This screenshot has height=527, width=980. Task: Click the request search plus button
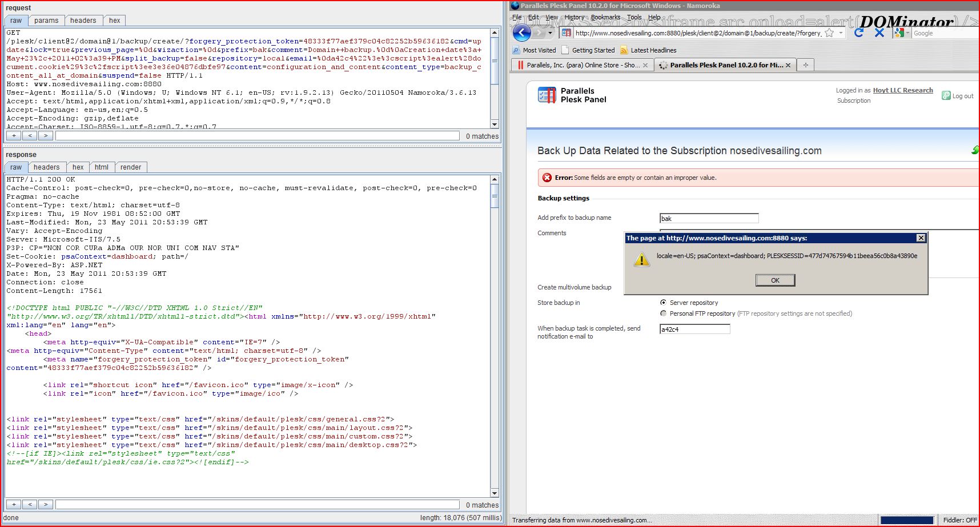(14, 136)
